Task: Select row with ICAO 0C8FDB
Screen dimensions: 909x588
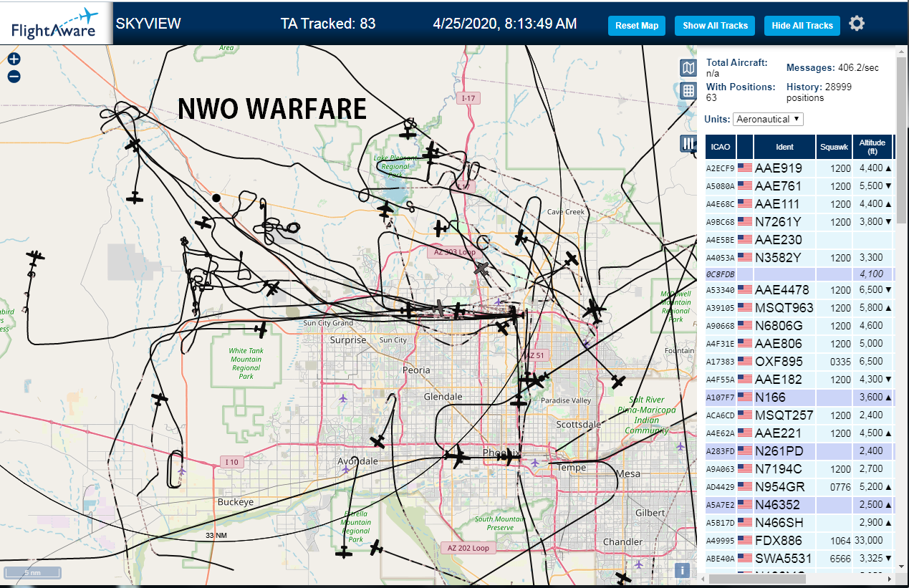Action: [x=799, y=274]
